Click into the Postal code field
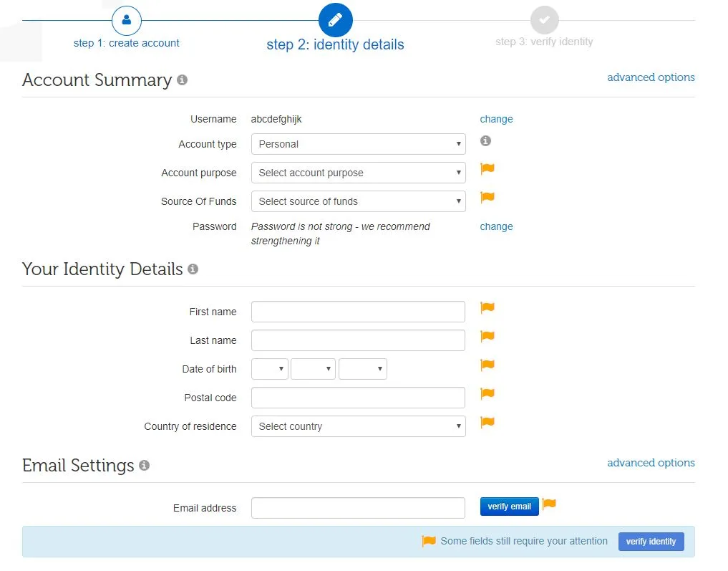Screen dimensions: 728x571 [x=358, y=398]
